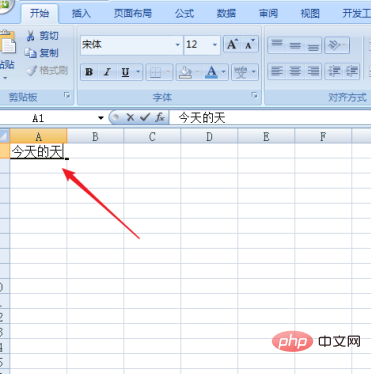The image size is (371, 374).
Task: Toggle Underline formatting
Action: pyautogui.click(x=125, y=72)
